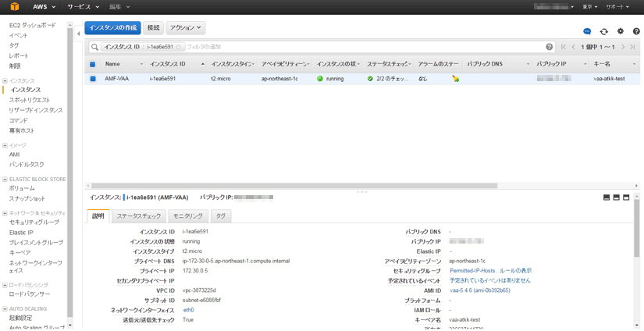Open the settings gear for table preferences
644x331 pixels.
coord(620,31)
